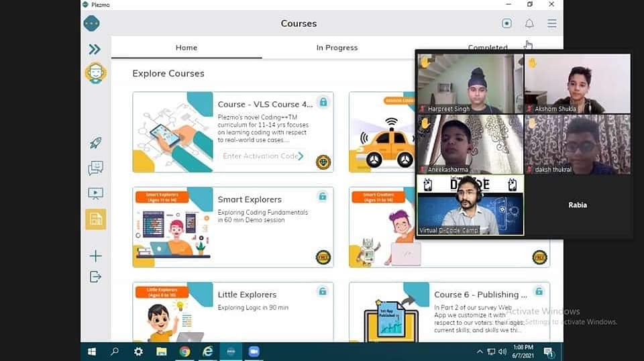Screen dimensions: 644x361
Task: Open the Smart Creators course thumbnail
Action: pos(382,227)
